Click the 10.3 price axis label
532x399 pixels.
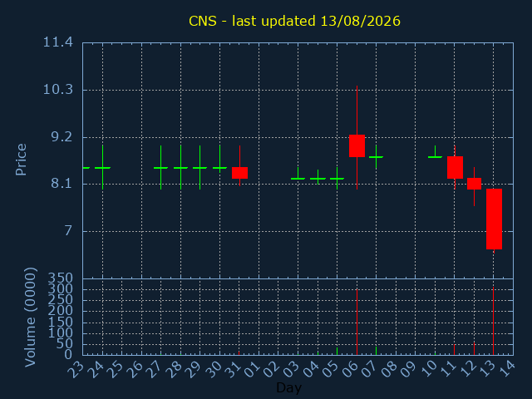click(57, 90)
